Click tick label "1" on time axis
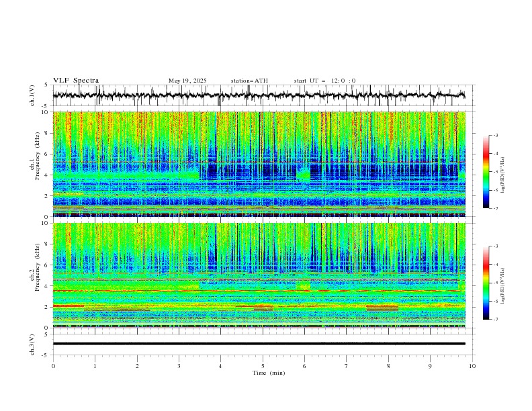 coord(95,366)
